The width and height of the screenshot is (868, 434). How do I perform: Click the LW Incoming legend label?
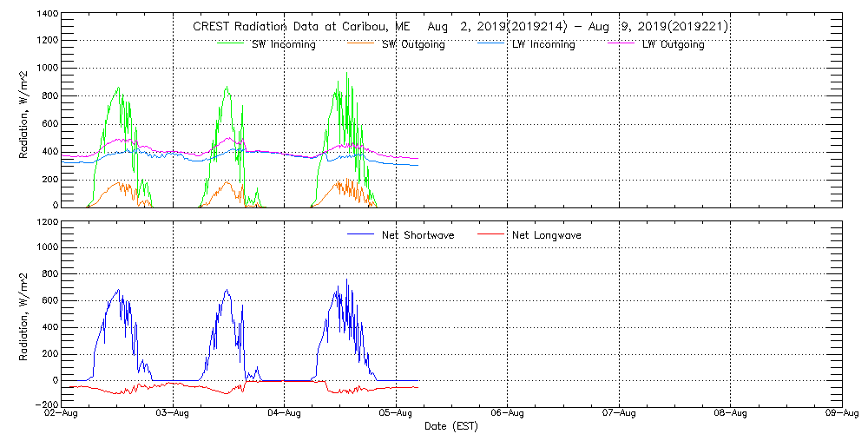(543, 44)
